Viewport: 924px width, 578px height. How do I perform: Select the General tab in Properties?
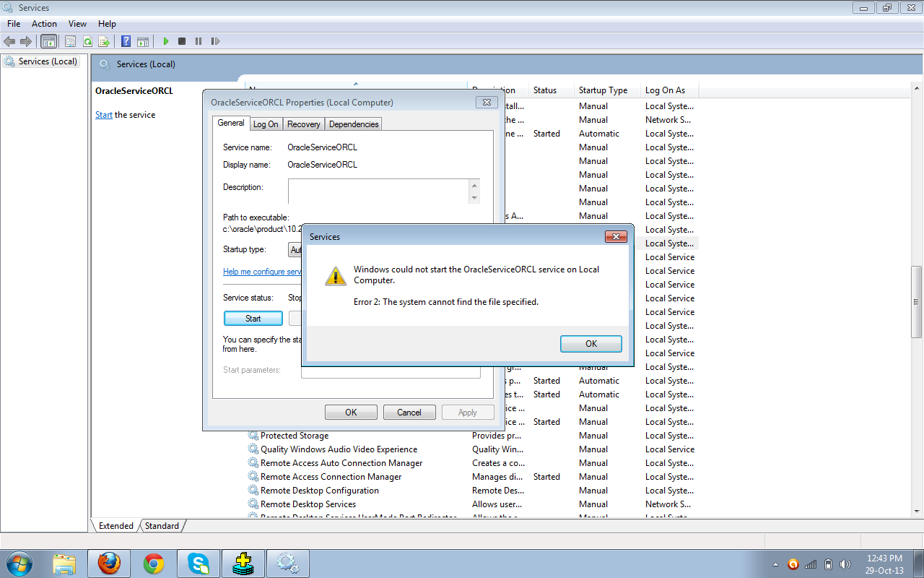point(231,123)
